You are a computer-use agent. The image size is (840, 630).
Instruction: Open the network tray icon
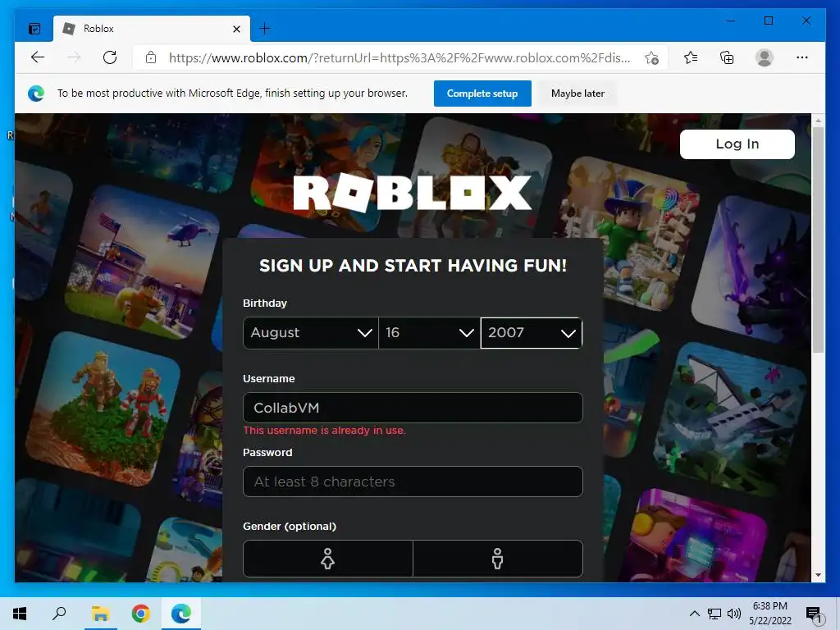tap(714, 614)
